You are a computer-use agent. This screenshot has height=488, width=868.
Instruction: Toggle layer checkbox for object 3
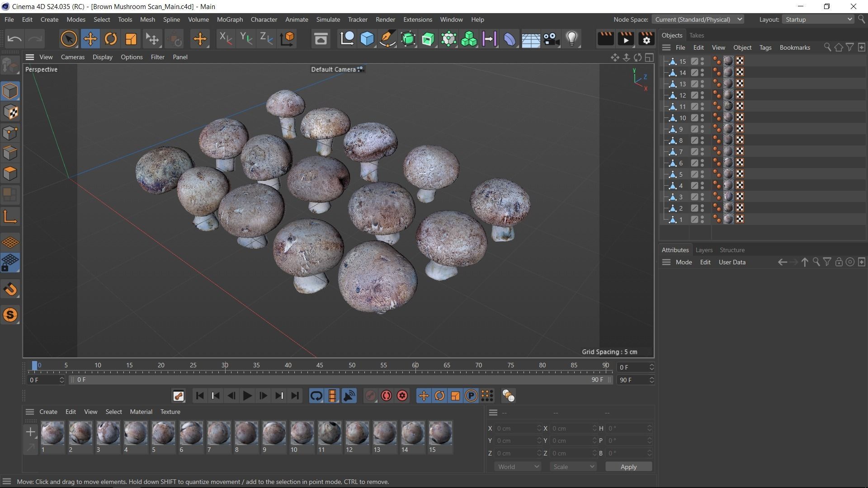tap(694, 197)
